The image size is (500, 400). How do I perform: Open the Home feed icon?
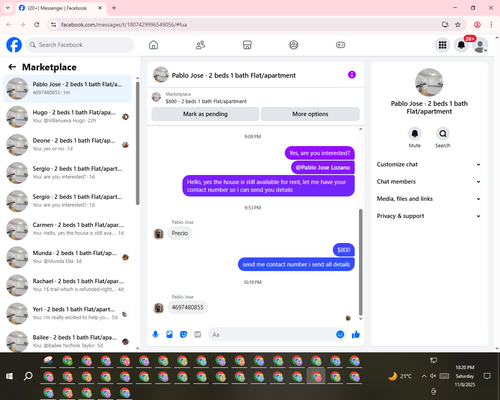click(x=153, y=45)
